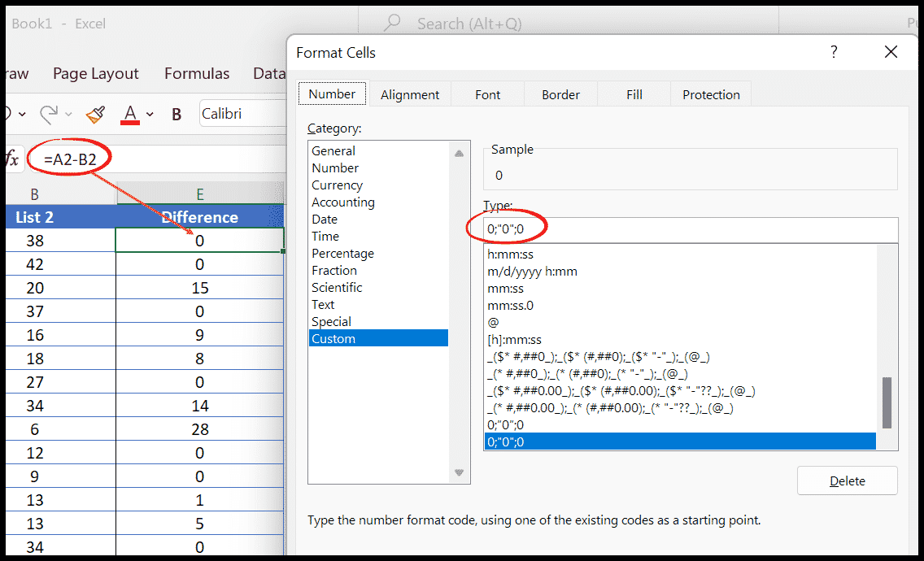Click the search magnifier icon in title bar
The height and width of the screenshot is (561, 924).
click(393, 24)
